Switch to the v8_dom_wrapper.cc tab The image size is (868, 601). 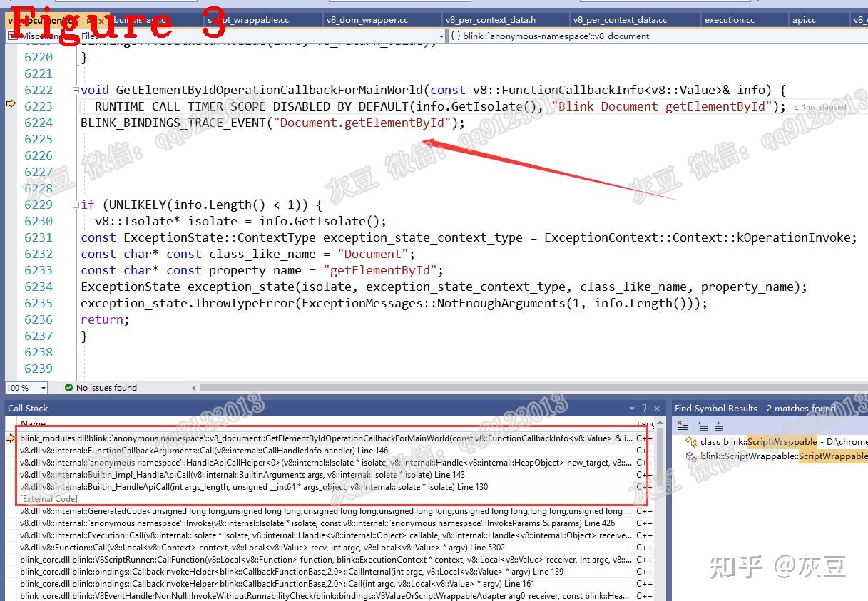pos(367,20)
